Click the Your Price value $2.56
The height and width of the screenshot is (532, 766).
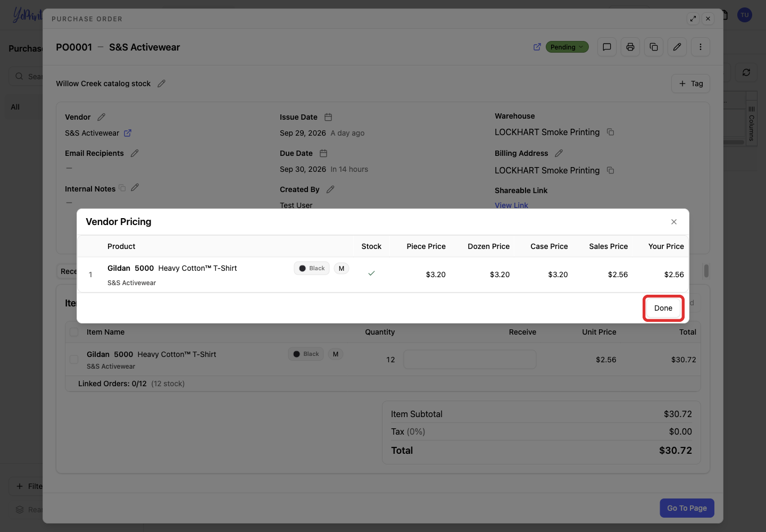[674, 275]
